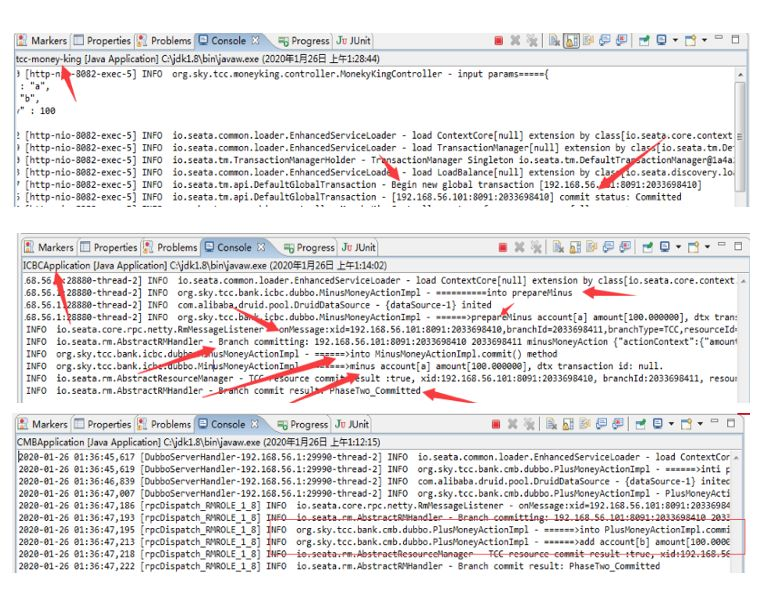Select Progress tab in tcc-money-king panel
The image size is (764, 596).
[x=304, y=41]
